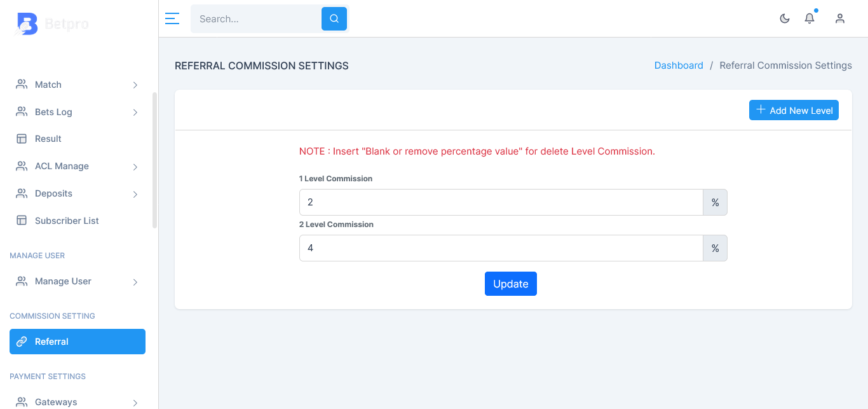Click the Result table icon
Viewport: 868px width, 409px height.
click(x=22, y=139)
